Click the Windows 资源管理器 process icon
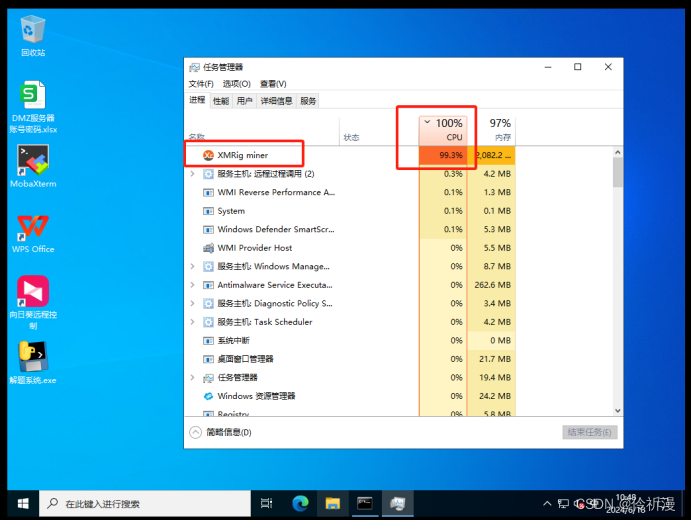Screen dimensions: 692x521 tap(208, 396)
